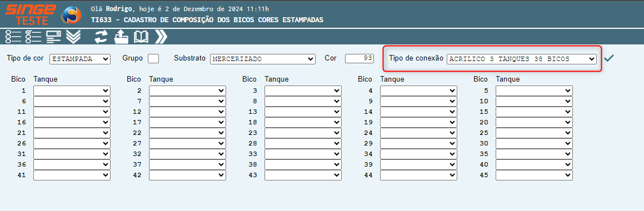
Task: Open Tanque dropdown for Bico 3
Action: [303, 91]
